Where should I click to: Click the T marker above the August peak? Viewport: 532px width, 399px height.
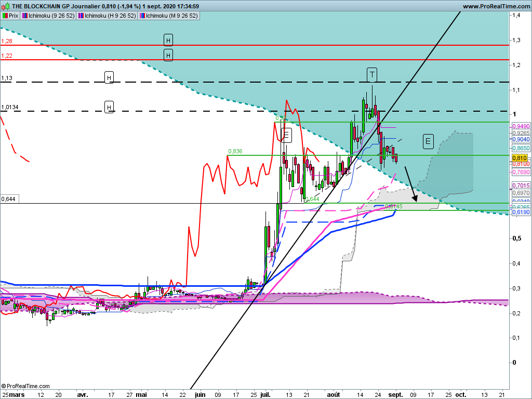372,75
